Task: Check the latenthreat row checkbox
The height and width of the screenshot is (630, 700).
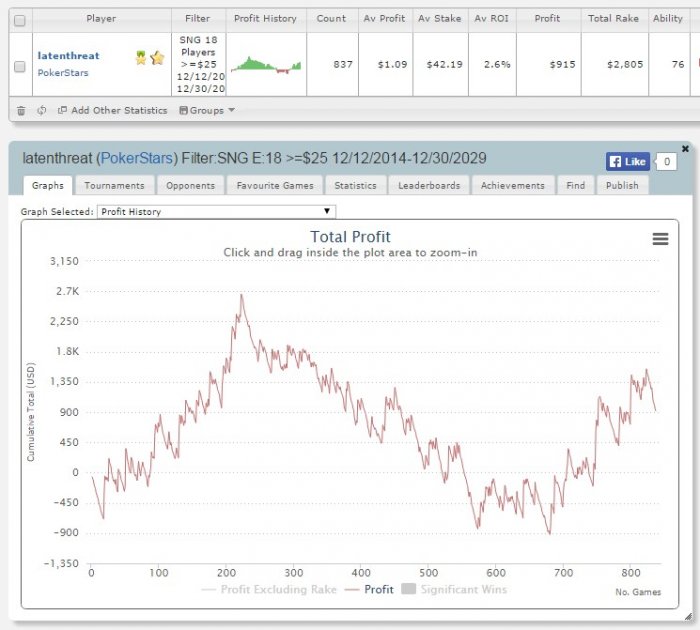Action: 20,67
